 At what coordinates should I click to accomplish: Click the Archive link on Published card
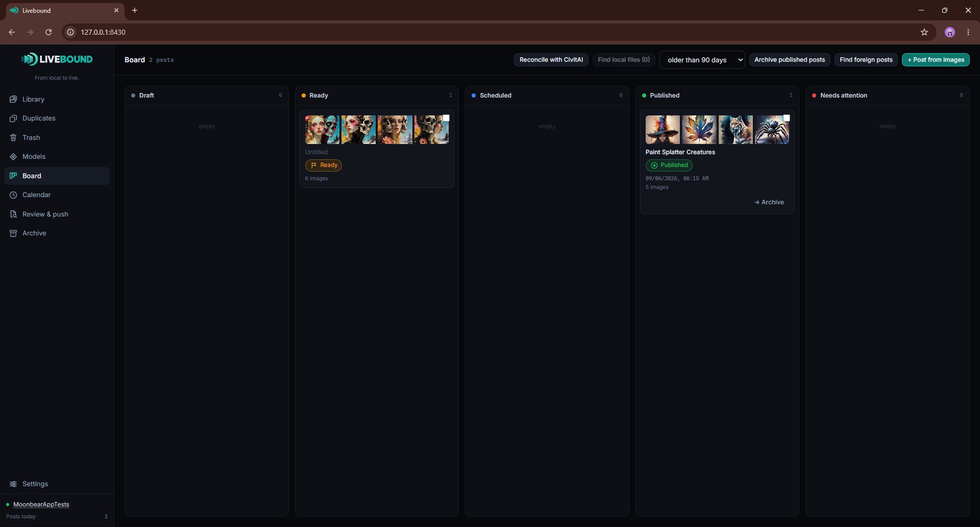click(769, 202)
